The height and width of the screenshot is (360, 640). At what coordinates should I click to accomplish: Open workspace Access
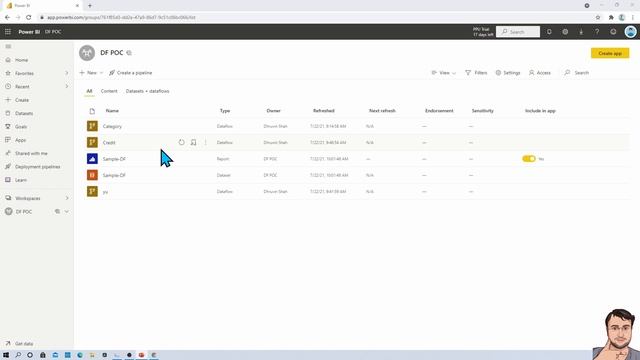pyautogui.click(x=540, y=73)
